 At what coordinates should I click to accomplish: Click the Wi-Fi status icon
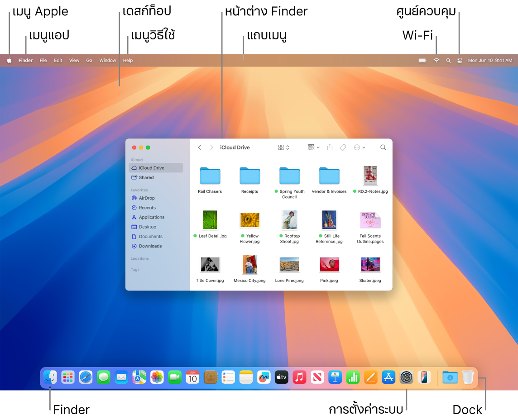point(436,61)
